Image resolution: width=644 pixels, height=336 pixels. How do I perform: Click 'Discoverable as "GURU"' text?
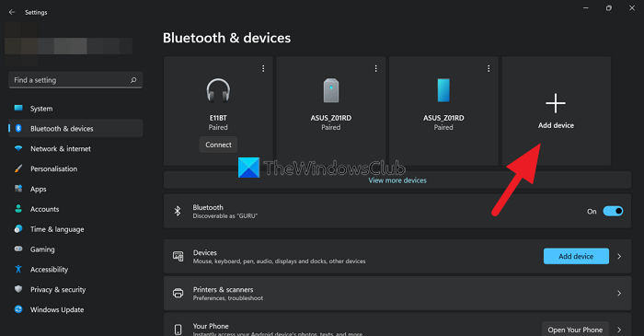coord(225,216)
